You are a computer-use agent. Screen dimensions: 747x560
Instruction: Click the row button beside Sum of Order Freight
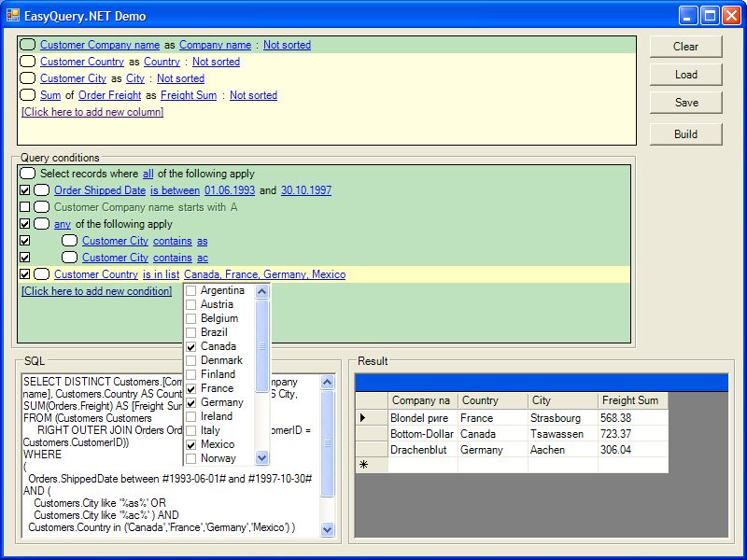tap(28, 95)
